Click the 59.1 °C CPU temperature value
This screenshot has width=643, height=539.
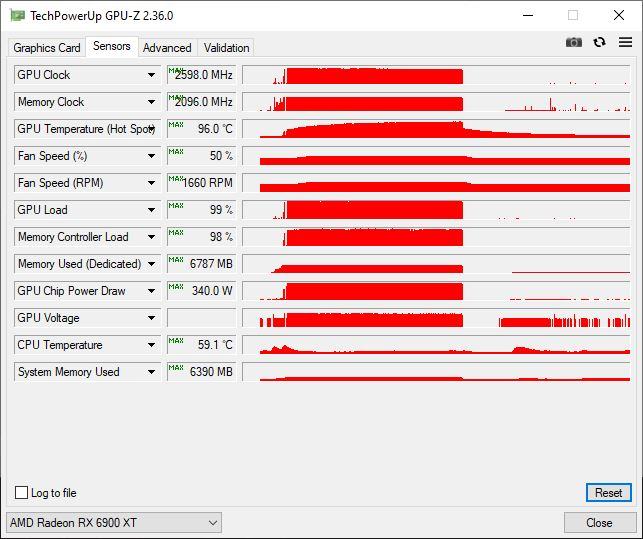(x=202, y=345)
